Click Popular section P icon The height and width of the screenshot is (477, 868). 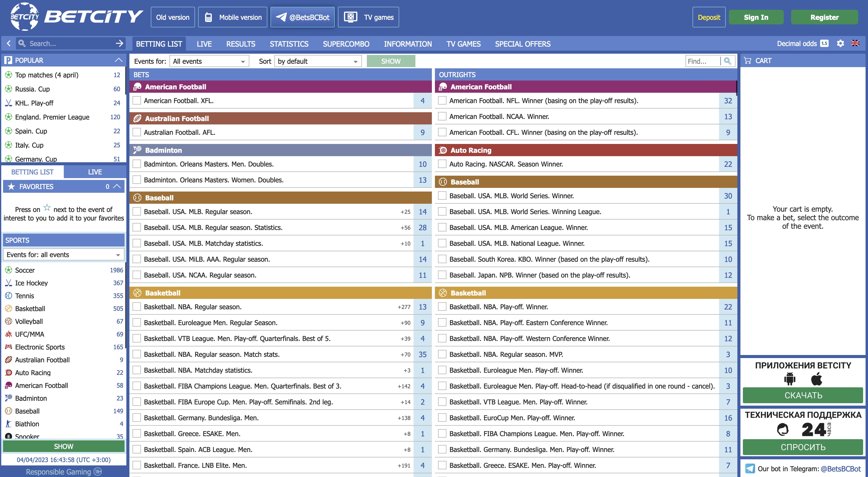[x=8, y=60]
